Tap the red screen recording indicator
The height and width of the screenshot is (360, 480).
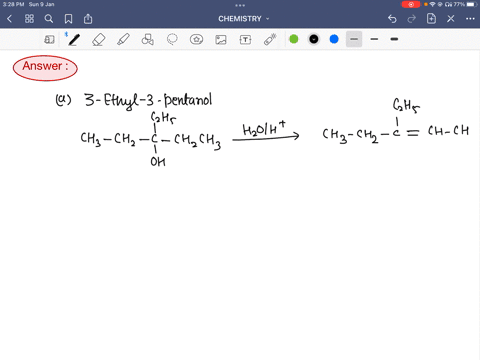coord(411,4)
